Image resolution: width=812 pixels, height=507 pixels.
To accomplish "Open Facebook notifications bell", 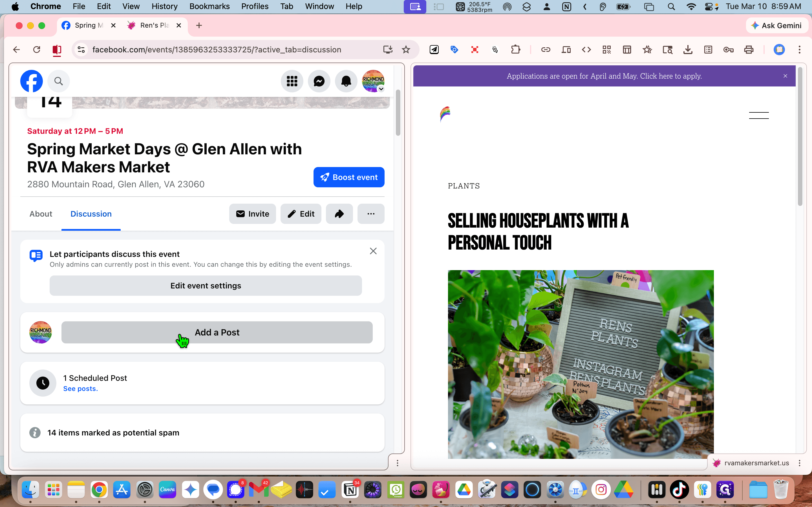I will tap(346, 81).
